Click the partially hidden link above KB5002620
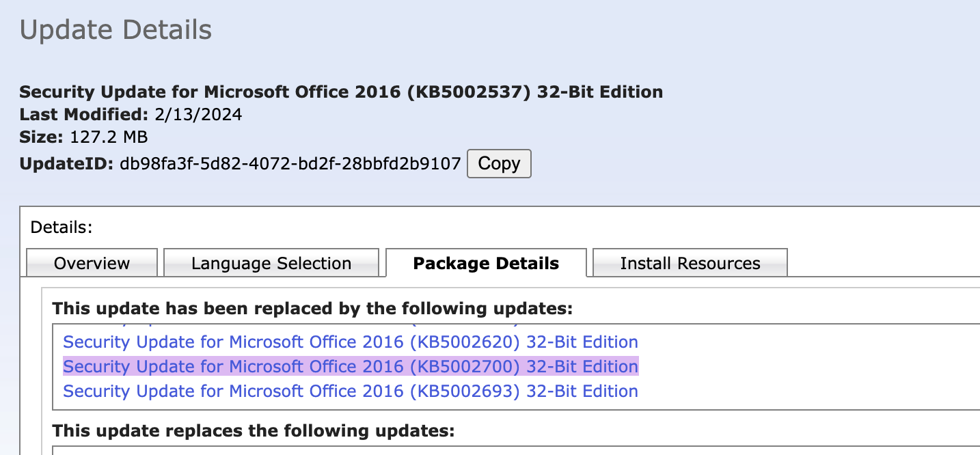 click(290, 323)
